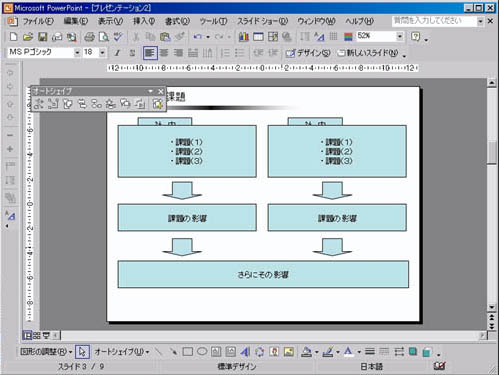Paste from the clipboard icon
Viewport: 499px width, 375px height.
tap(165, 37)
